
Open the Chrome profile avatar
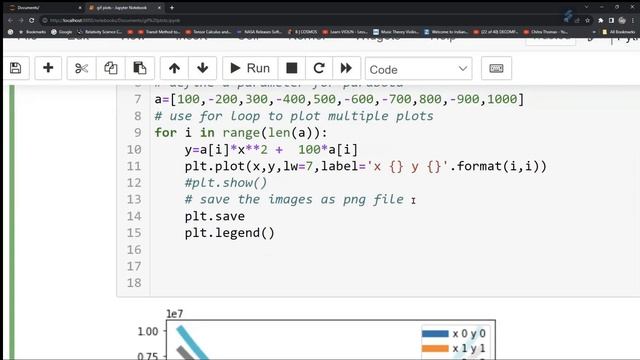tap(622, 20)
